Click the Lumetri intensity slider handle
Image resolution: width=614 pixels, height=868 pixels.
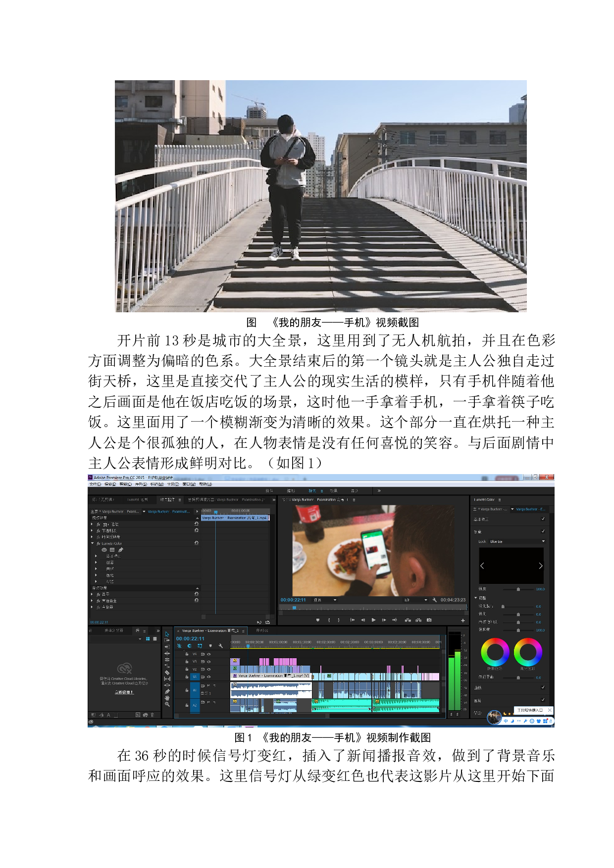pyautogui.click(x=518, y=589)
